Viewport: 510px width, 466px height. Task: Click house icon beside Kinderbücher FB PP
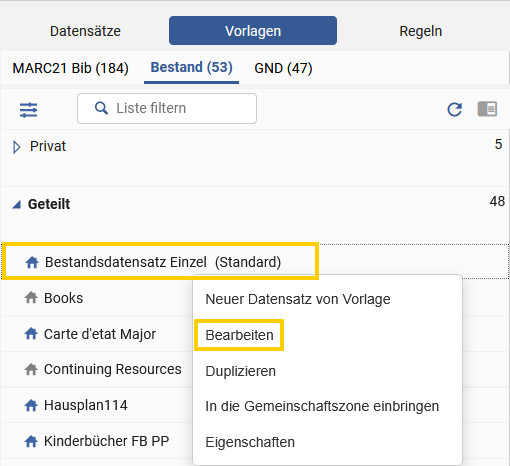point(31,441)
